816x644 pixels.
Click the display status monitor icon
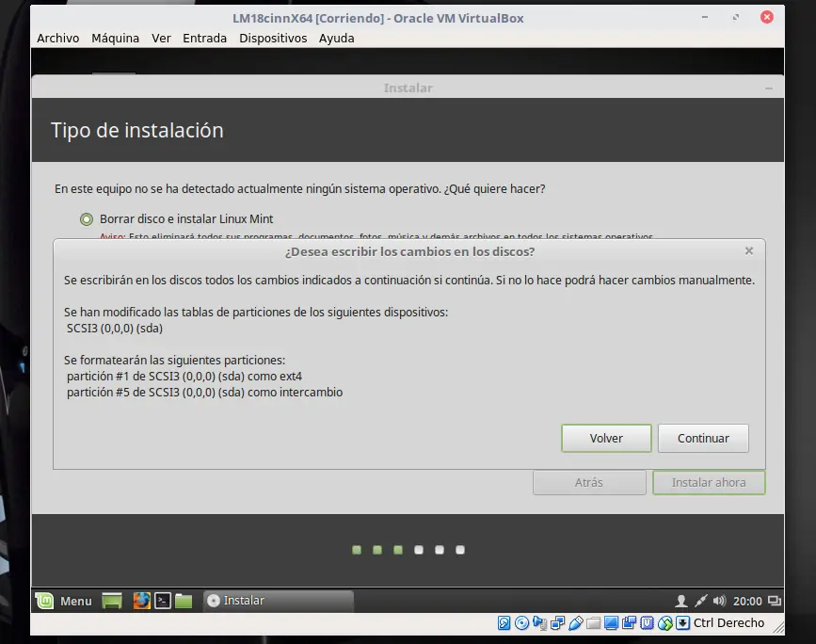click(x=611, y=622)
